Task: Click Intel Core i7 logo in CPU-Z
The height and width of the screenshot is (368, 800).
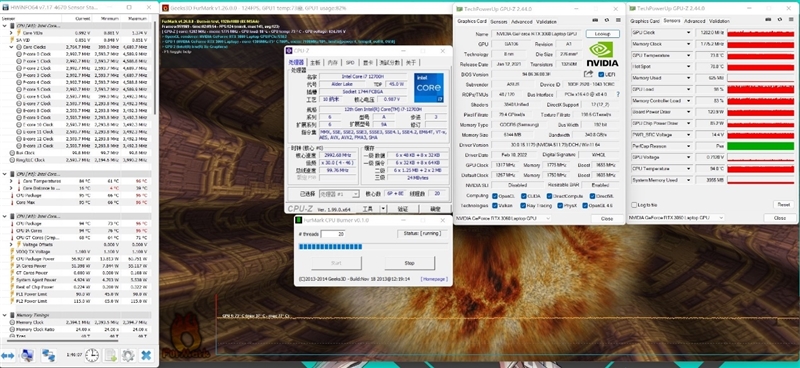Action: 428,88
